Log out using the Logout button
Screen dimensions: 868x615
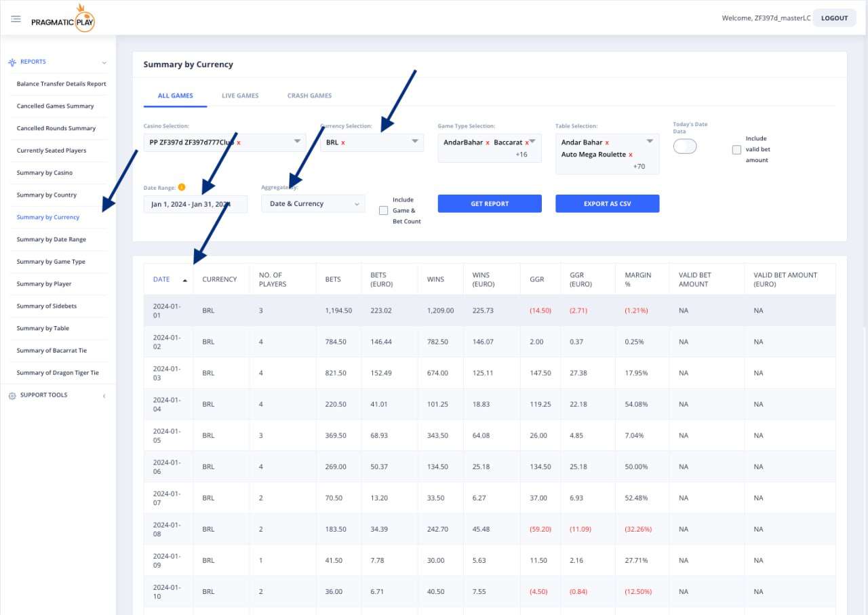coord(835,18)
